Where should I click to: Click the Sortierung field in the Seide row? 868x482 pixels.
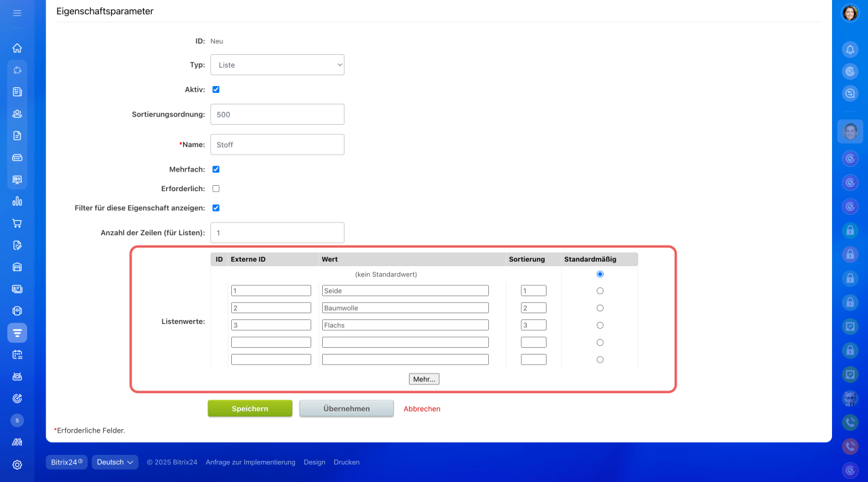pos(534,291)
